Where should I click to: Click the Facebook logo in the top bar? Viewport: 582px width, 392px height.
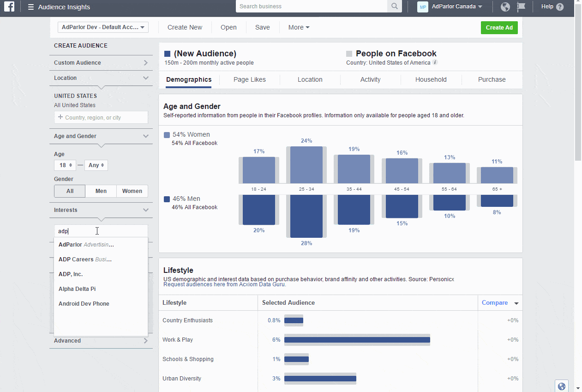click(9, 7)
